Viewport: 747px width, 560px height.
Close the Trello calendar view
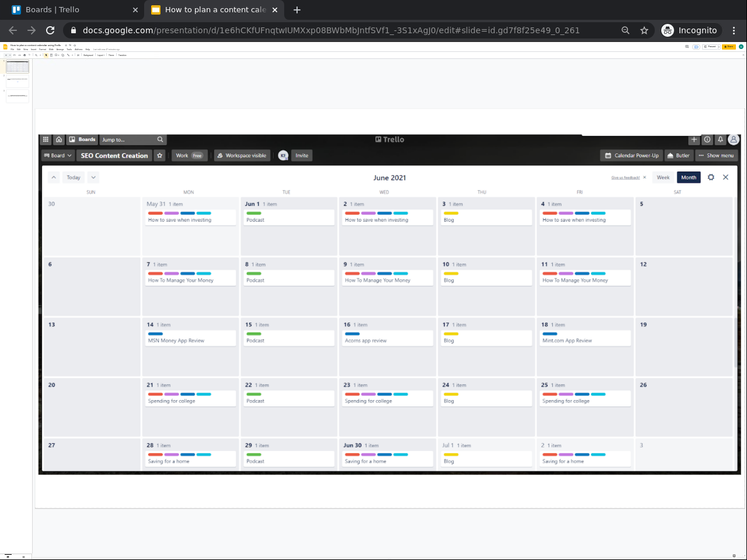click(726, 177)
